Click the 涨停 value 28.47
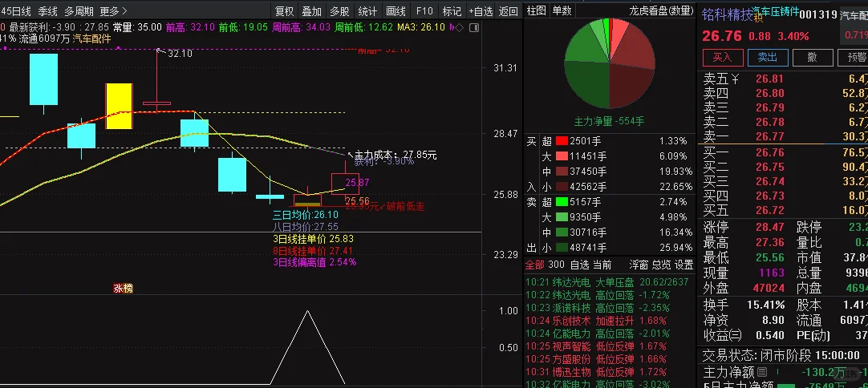 point(771,228)
